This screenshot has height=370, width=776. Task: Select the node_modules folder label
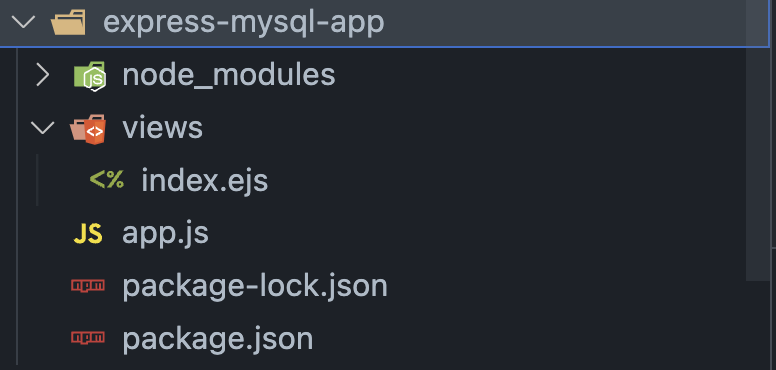pyautogui.click(x=229, y=76)
